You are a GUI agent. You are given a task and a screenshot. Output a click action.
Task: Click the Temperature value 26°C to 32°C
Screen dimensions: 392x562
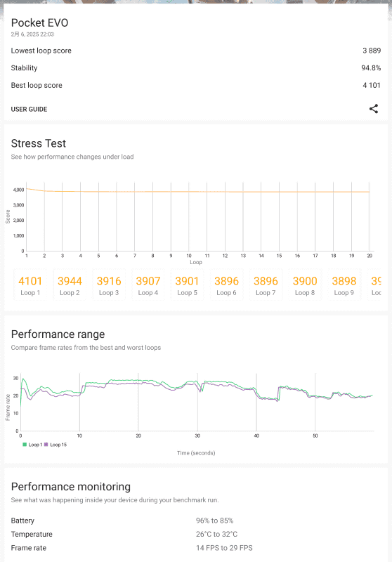[x=217, y=534]
